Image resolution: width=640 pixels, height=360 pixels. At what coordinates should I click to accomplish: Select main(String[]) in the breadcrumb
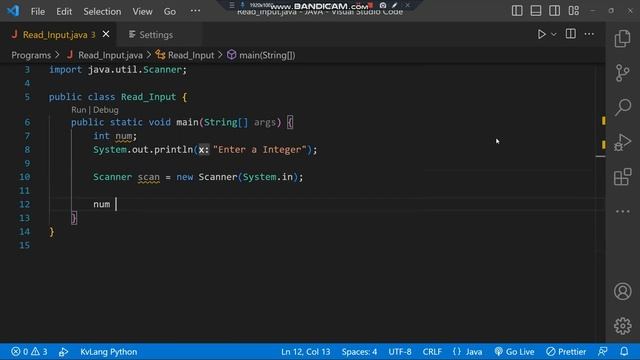(x=267, y=55)
